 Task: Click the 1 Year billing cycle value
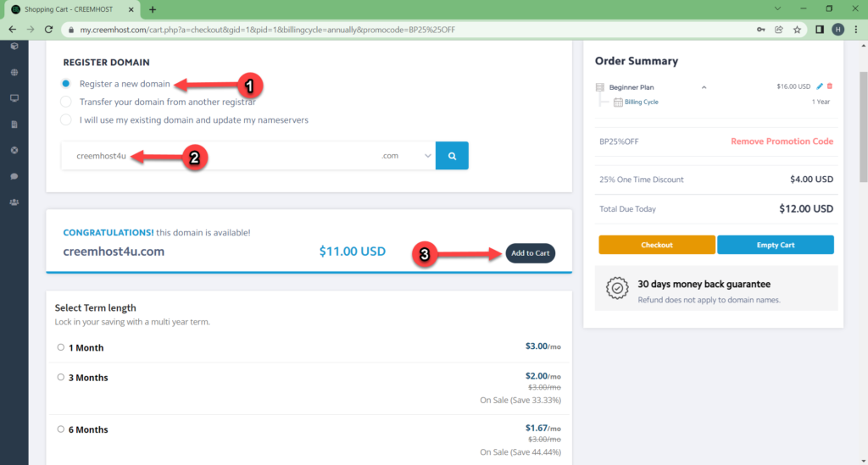pyautogui.click(x=821, y=102)
